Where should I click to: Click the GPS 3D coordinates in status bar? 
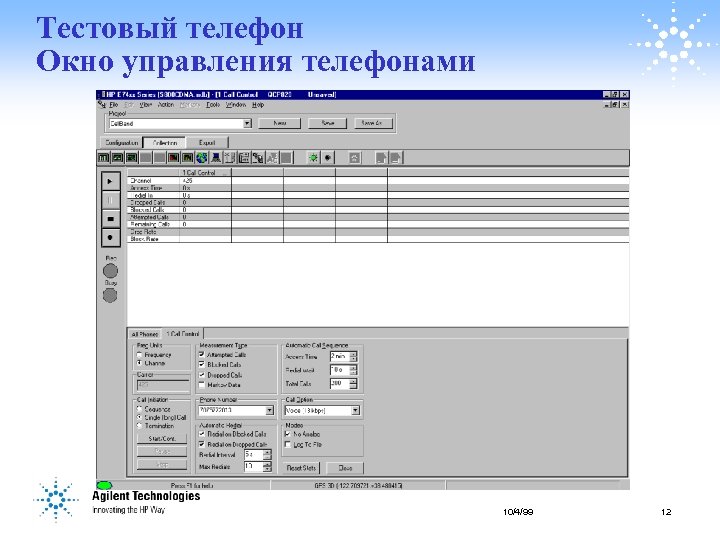tap(358, 485)
